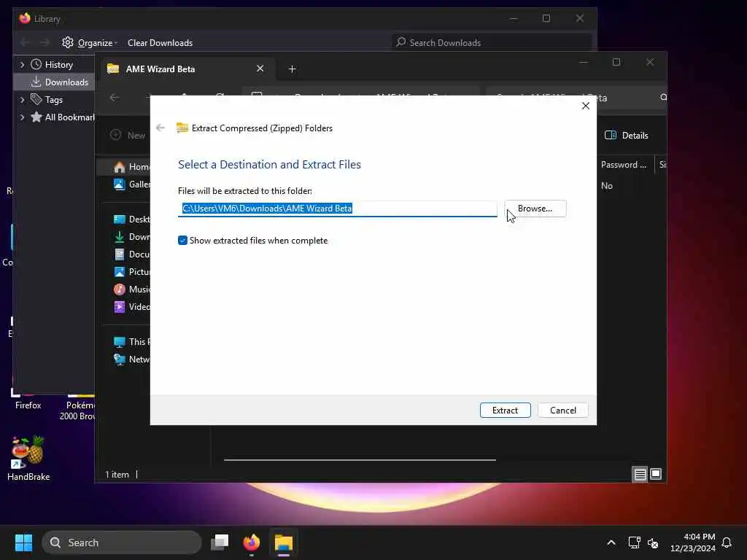Open Downloads folder in Explorer sidebar
This screenshot has width=747, height=560.
(x=133, y=237)
